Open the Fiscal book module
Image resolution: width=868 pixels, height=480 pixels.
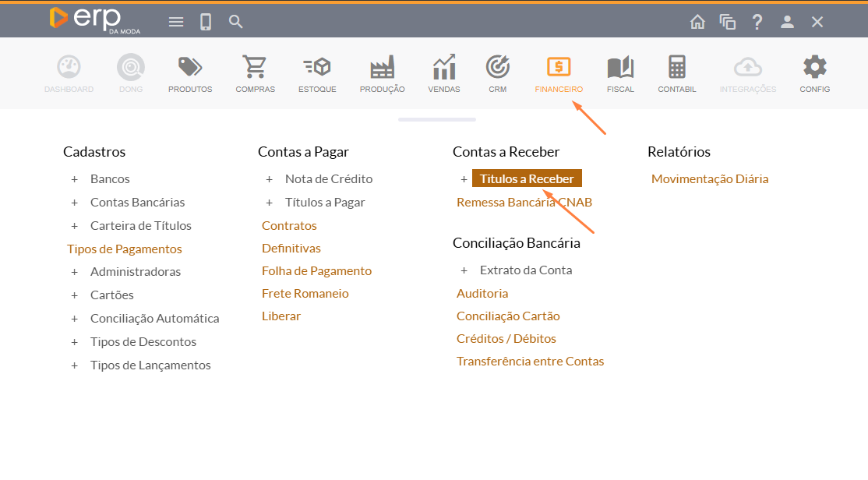(x=620, y=73)
